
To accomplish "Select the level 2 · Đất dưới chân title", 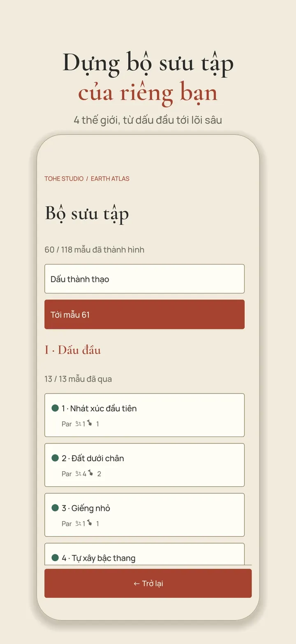I will [93, 458].
